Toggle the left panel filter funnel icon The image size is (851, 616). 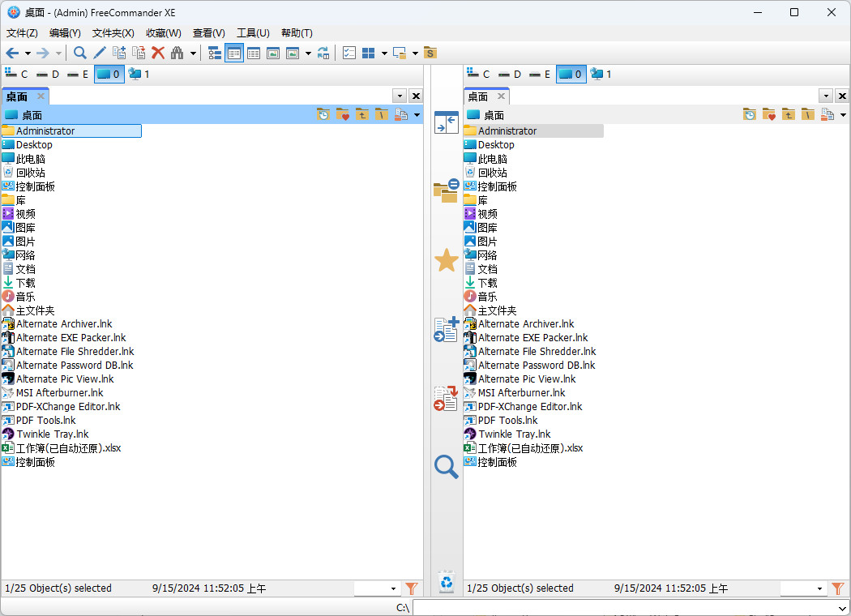412,588
